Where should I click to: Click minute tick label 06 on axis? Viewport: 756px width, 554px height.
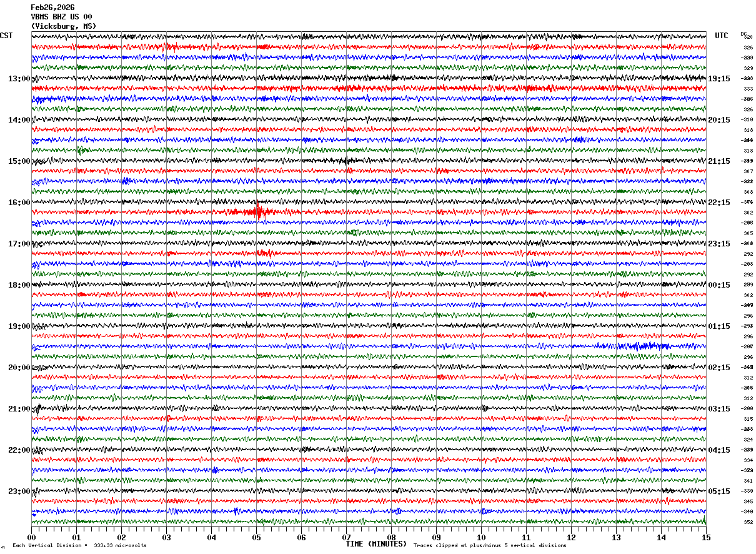click(301, 537)
